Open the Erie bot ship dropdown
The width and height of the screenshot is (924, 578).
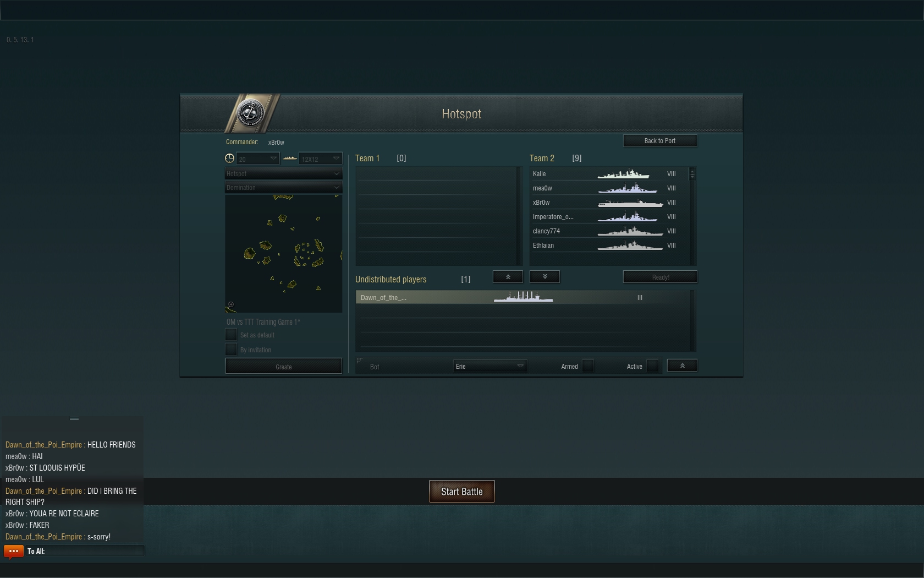point(490,366)
